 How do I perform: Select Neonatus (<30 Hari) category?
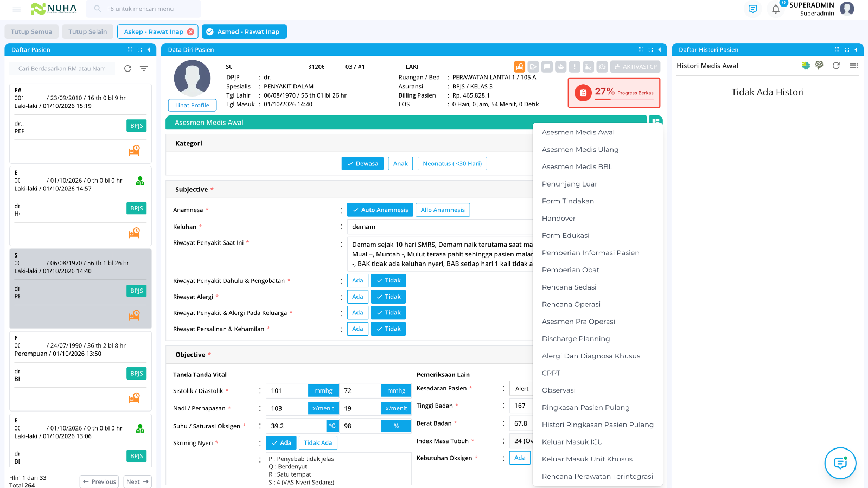pyautogui.click(x=452, y=164)
